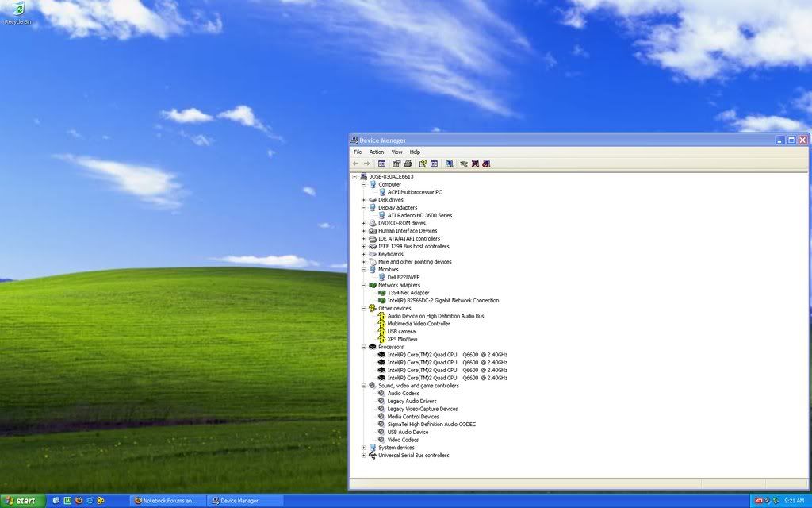812x508 pixels.
Task: Collapse the Monitors category
Action: 363,270
